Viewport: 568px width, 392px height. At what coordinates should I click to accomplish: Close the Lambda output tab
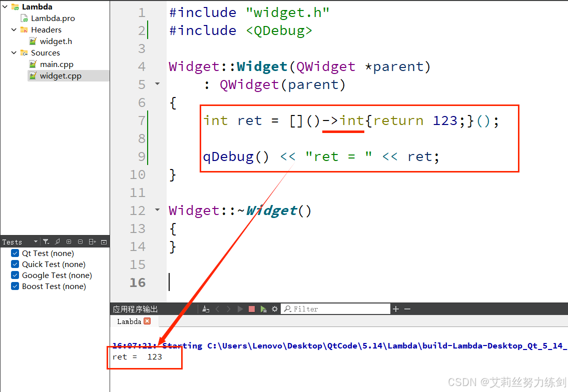(x=147, y=321)
